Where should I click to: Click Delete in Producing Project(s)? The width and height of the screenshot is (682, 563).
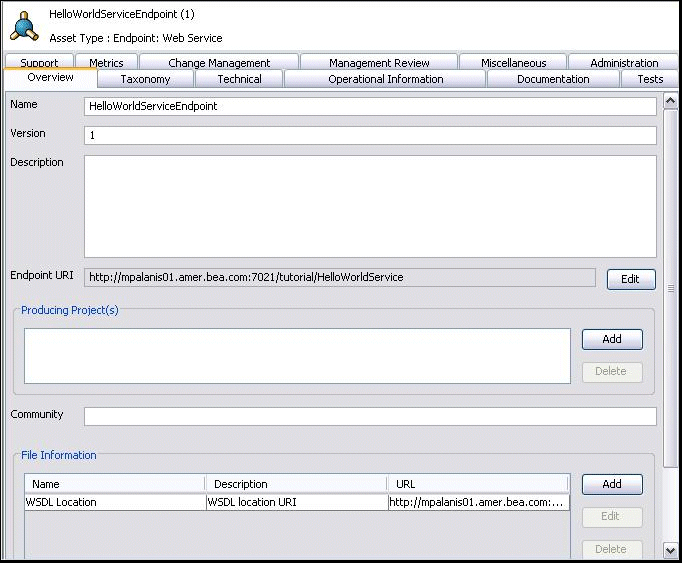(612, 372)
